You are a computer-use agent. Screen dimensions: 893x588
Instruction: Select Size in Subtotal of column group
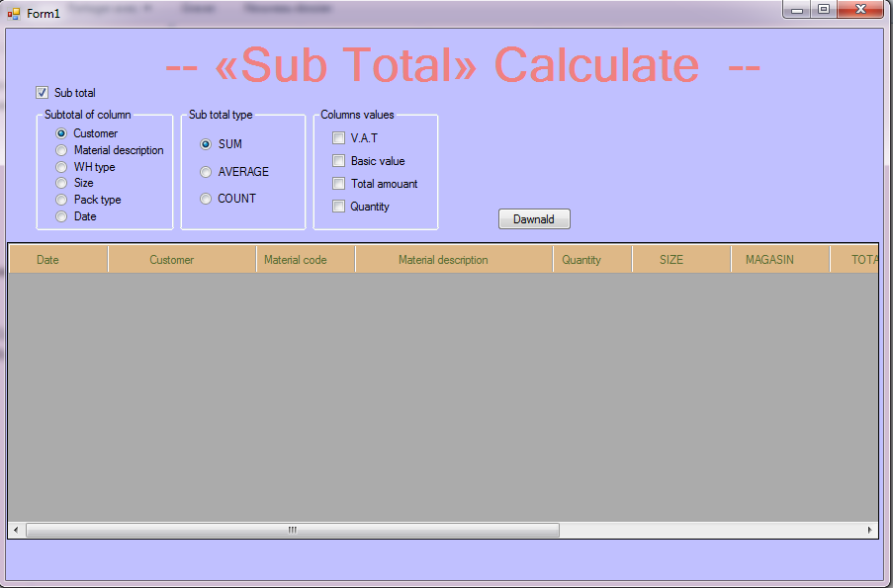pos(60,183)
